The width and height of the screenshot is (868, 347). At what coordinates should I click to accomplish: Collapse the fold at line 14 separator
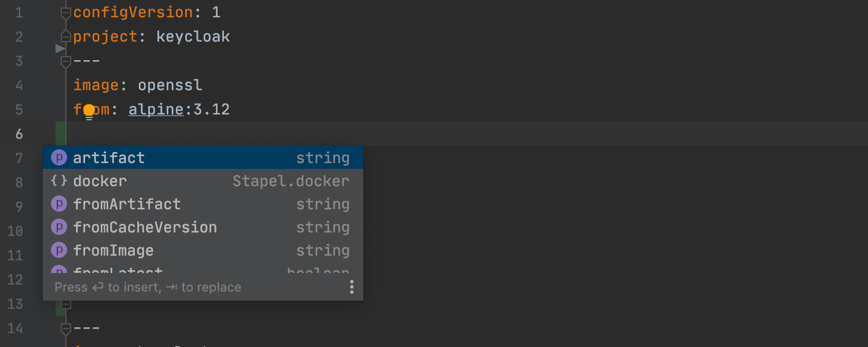click(x=66, y=328)
